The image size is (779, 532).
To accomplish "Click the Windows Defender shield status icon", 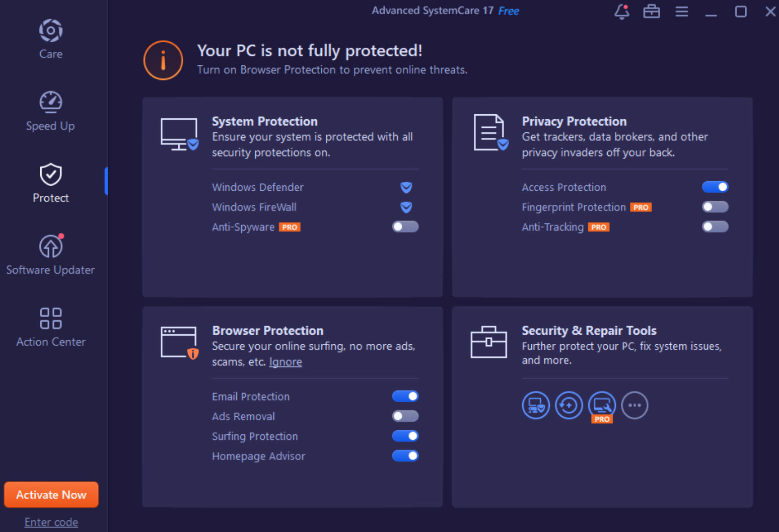I will pyautogui.click(x=406, y=187).
